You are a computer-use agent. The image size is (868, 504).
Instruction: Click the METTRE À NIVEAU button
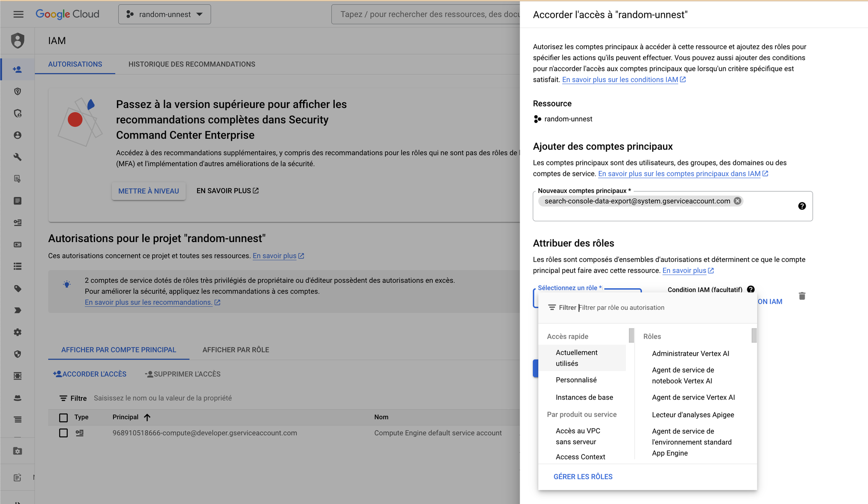[149, 191]
